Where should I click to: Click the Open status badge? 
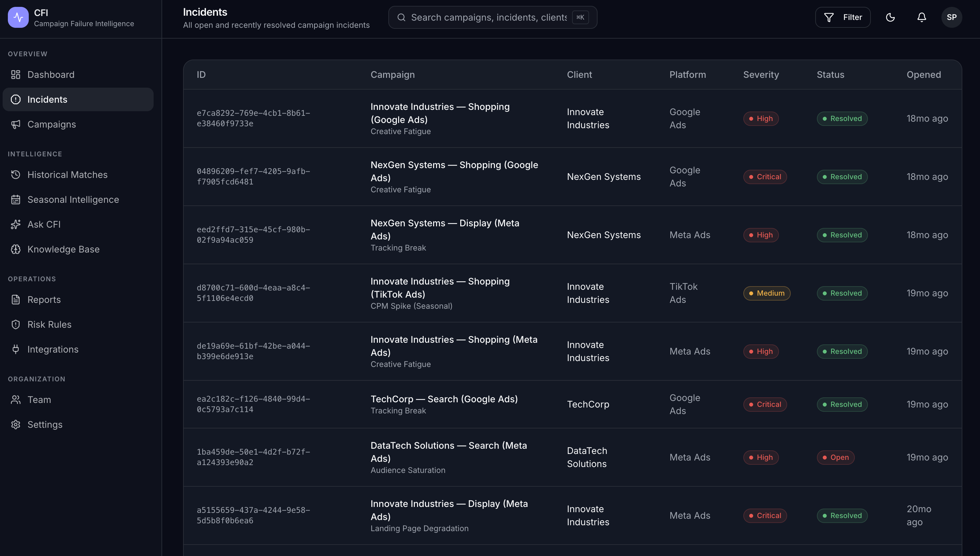(x=835, y=457)
